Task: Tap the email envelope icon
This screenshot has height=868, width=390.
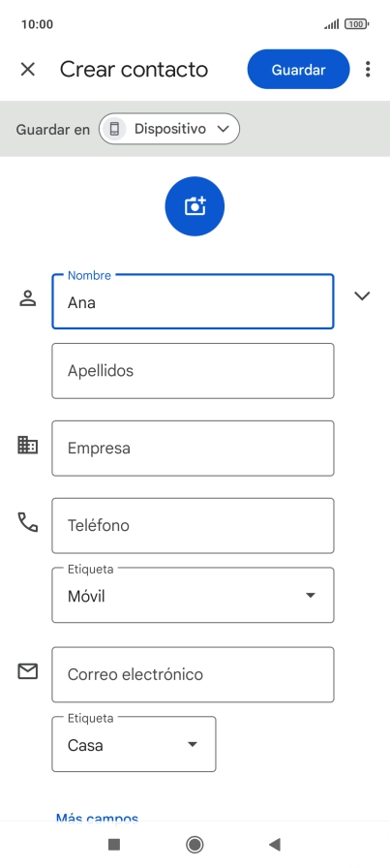Action: (28, 671)
